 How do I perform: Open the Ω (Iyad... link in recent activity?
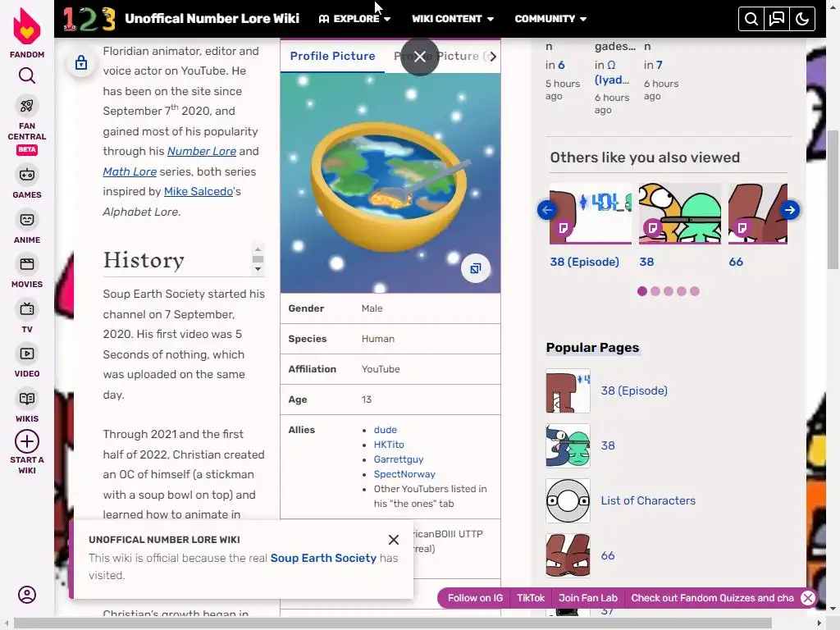[612, 72]
